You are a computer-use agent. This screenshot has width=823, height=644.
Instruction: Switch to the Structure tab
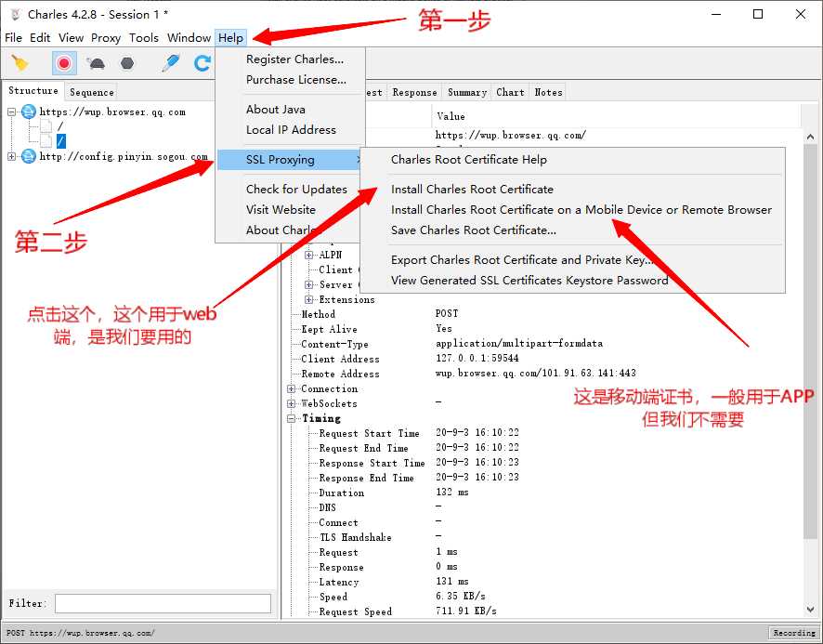[x=33, y=90]
